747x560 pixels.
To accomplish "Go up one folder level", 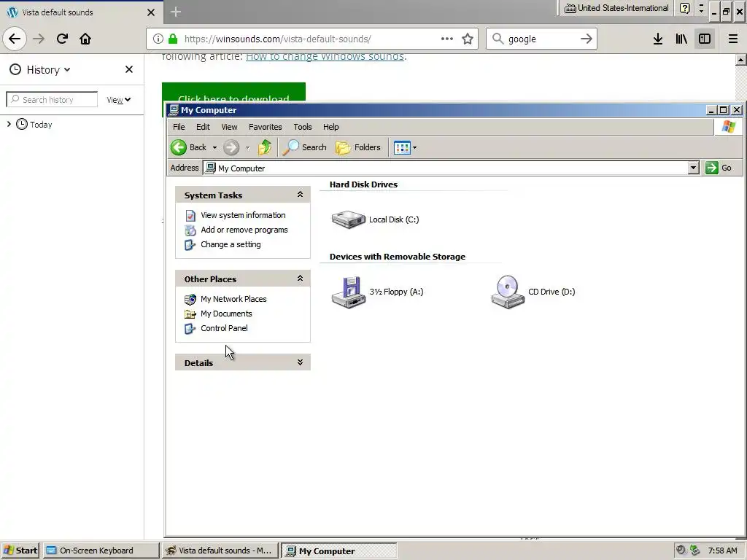I will coord(264,147).
